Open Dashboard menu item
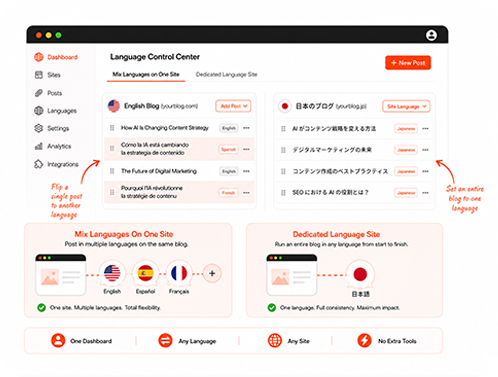 pos(56,57)
